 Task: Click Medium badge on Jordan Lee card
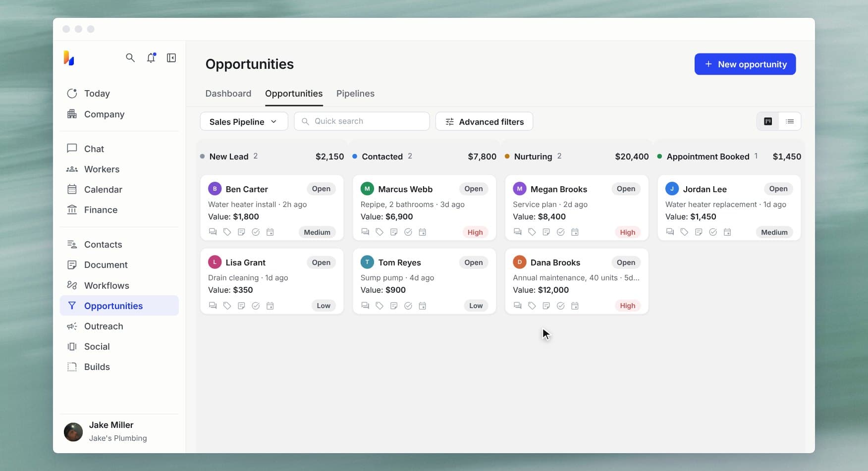coord(774,232)
